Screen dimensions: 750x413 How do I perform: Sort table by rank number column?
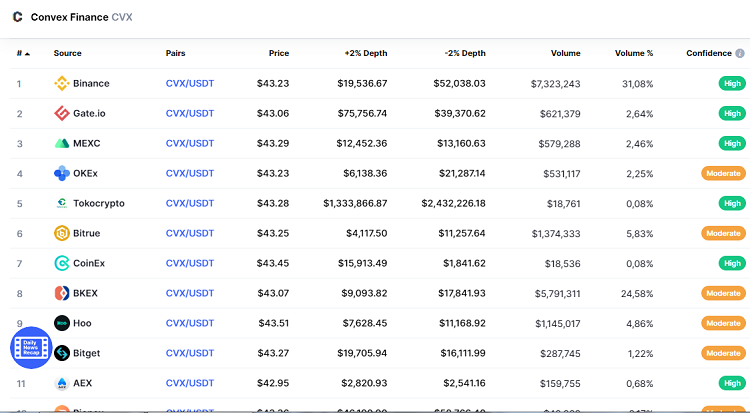(x=22, y=53)
